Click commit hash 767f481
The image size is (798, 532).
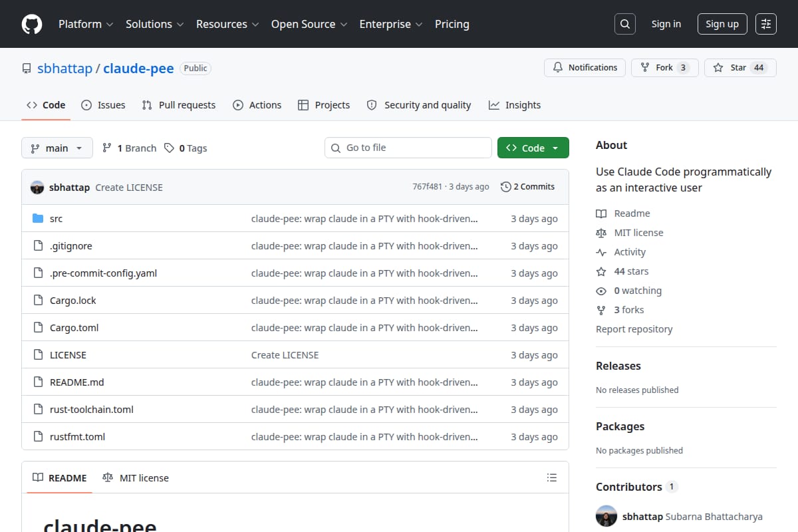427,187
